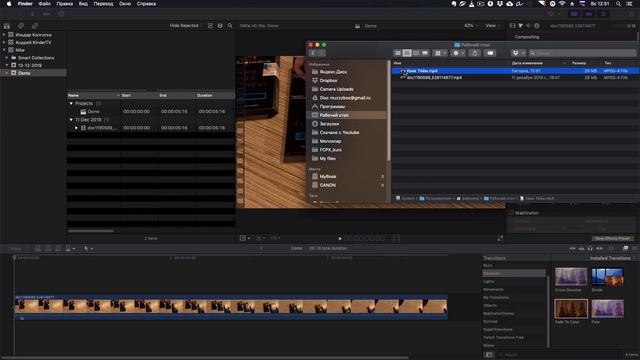This screenshot has width=640, height=360.
Task: Open the Photos and Audio sidebar icon
Action: coord(21,26)
